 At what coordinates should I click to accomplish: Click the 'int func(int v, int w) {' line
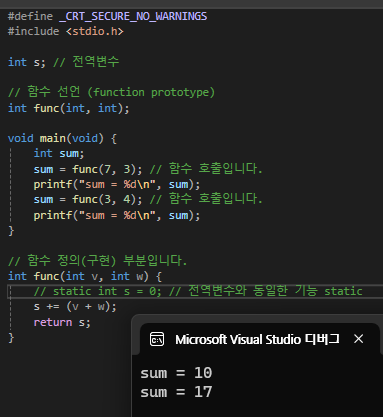point(85,276)
